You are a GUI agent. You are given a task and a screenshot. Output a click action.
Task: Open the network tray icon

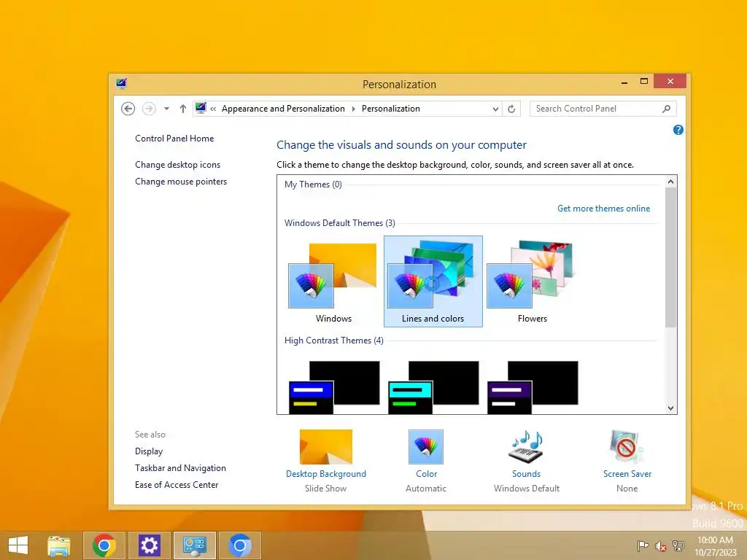(x=678, y=546)
